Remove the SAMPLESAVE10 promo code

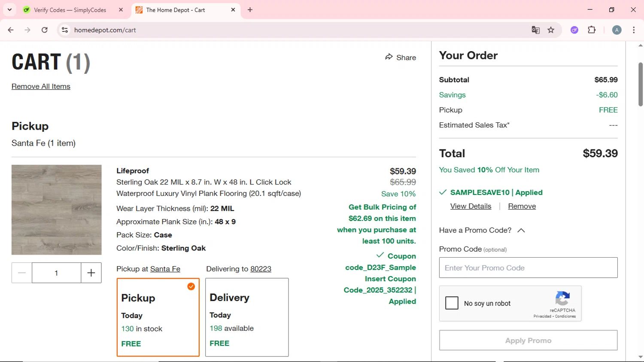tap(522, 206)
